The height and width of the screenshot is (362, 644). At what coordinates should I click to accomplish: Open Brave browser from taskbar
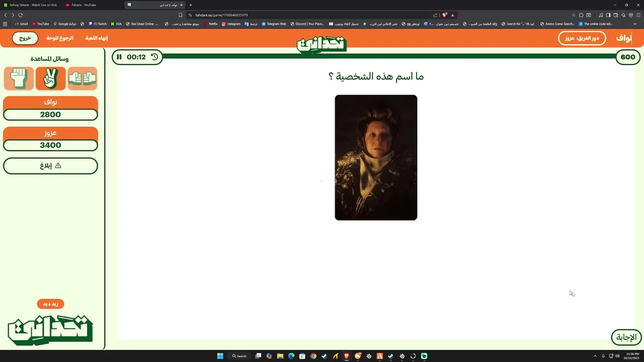pyautogui.click(x=347, y=356)
